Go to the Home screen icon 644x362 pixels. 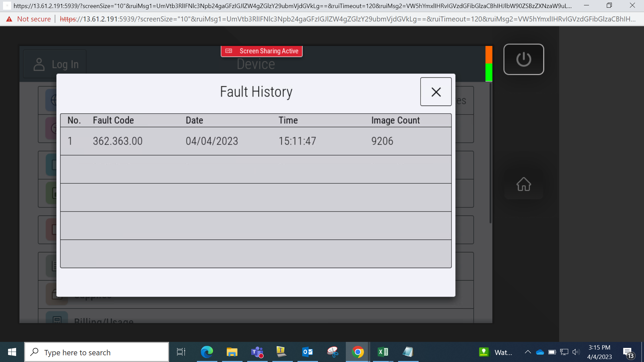tap(524, 184)
